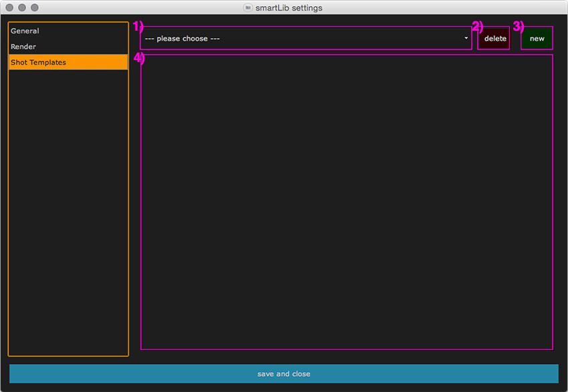Viewport: 568px width, 392px height.
Task: Maximize the smartLib settings window
Action: (x=35, y=7)
